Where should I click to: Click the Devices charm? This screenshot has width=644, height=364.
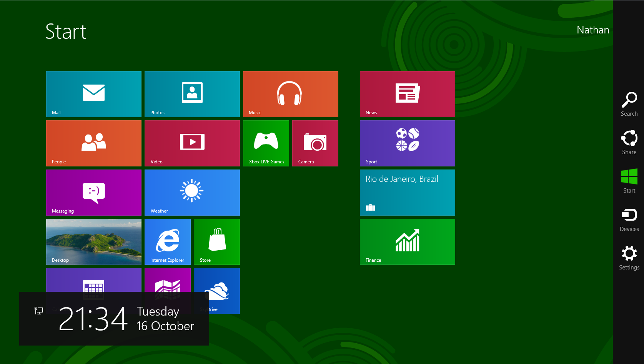629,219
